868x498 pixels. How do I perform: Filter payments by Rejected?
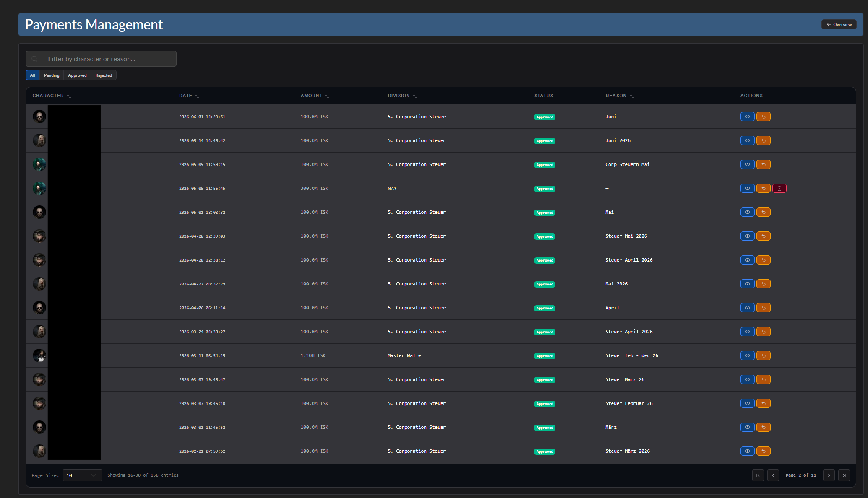104,75
